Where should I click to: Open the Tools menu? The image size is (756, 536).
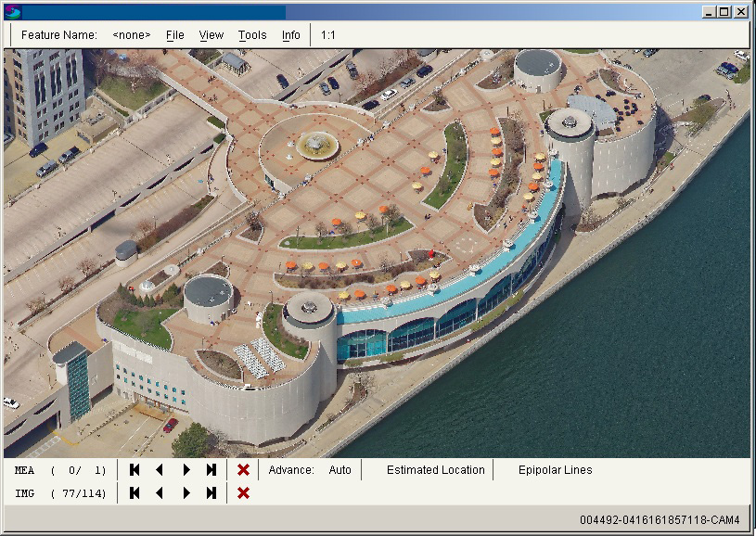(252, 35)
